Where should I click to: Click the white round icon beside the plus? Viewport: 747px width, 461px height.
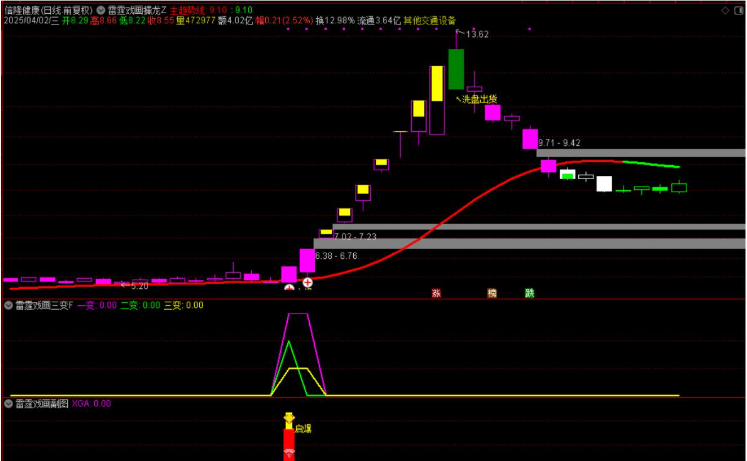point(290,287)
